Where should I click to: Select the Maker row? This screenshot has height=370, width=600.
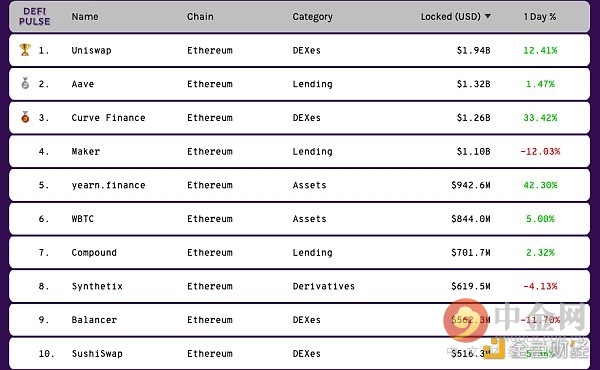(299, 152)
